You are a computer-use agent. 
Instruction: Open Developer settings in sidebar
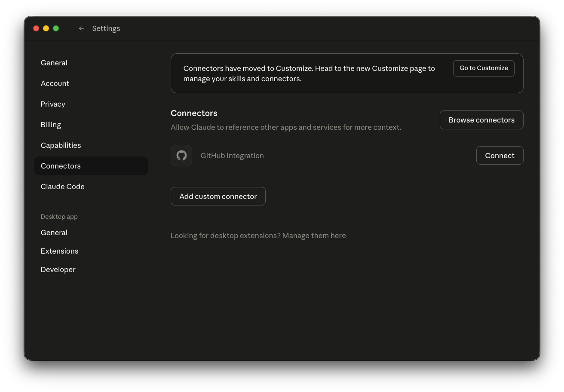[x=91, y=269]
